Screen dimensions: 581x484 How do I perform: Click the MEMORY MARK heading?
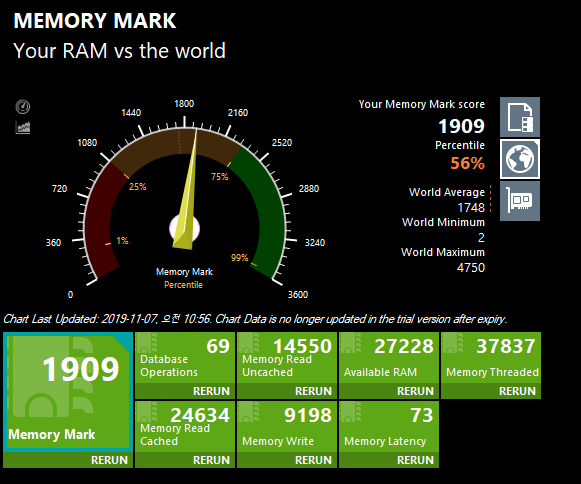point(95,21)
